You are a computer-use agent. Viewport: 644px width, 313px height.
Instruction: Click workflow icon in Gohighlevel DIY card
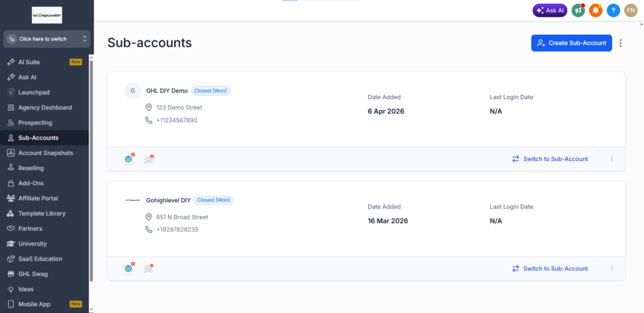tap(148, 268)
